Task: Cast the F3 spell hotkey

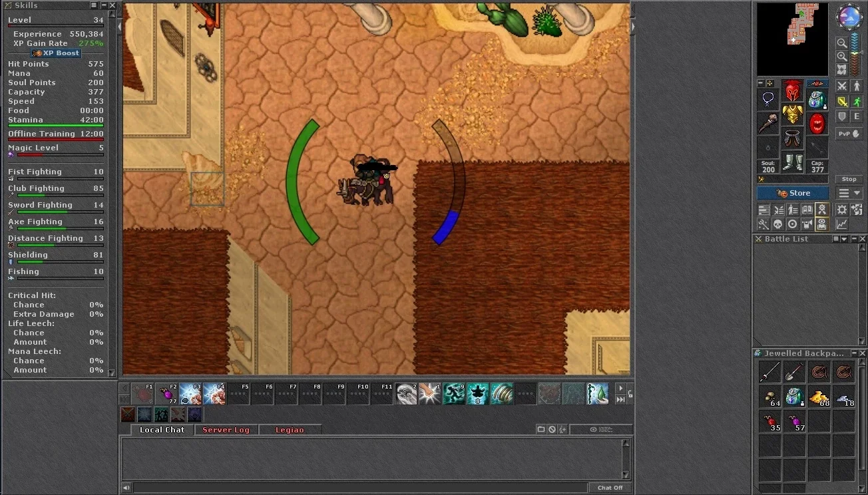Action: pos(190,394)
